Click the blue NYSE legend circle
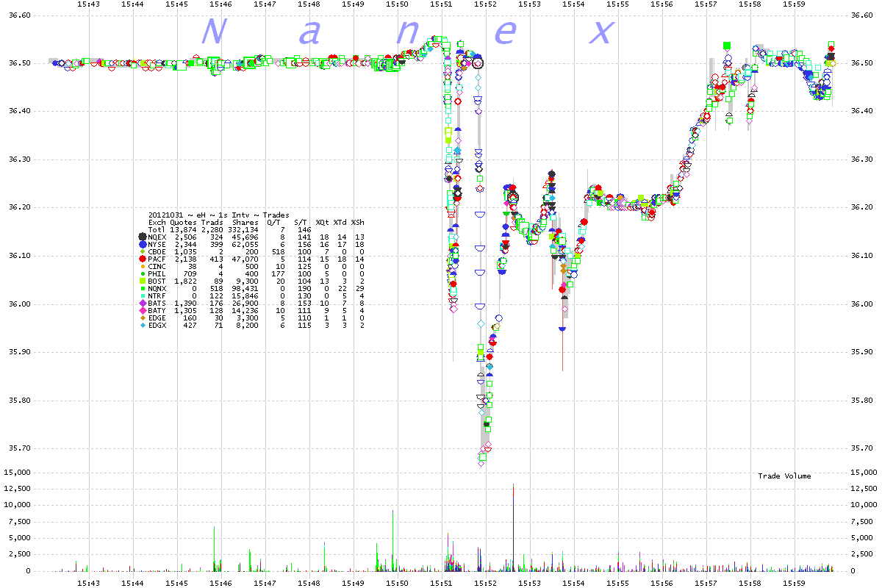 (142, 244)
